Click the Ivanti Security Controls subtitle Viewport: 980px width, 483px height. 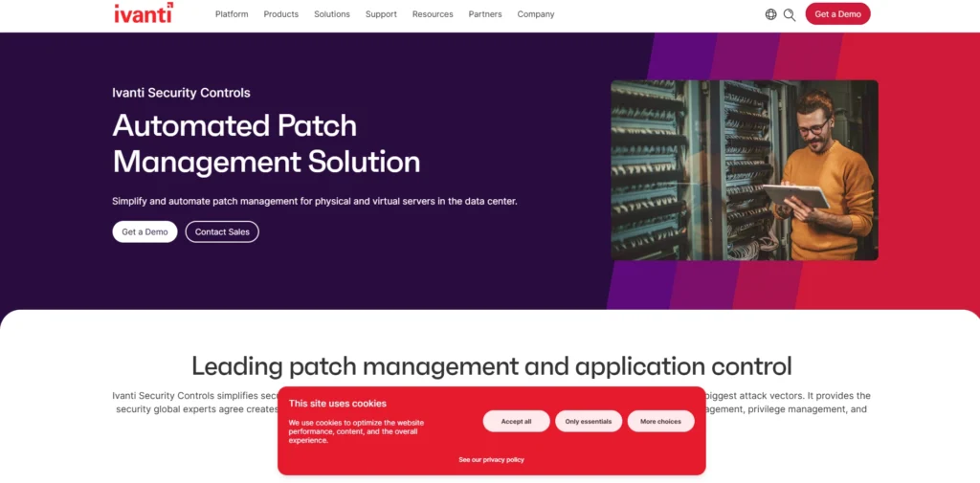tap(181, 93)
